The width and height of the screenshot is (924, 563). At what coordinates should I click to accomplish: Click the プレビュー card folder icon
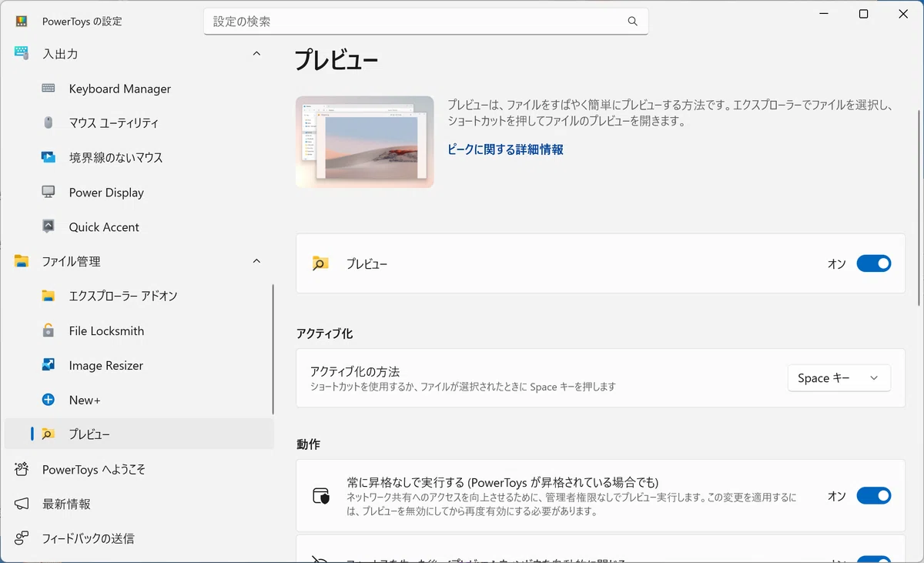(x=320, y=263)
